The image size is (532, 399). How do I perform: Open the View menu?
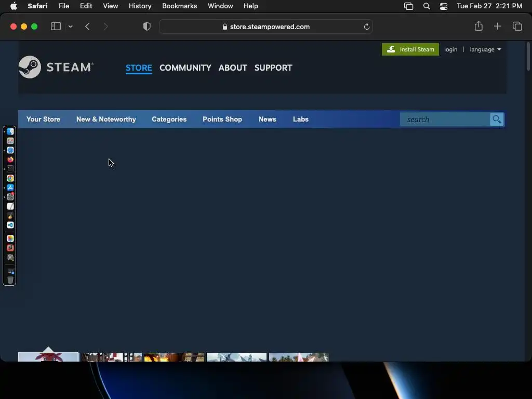coord(110,6)
